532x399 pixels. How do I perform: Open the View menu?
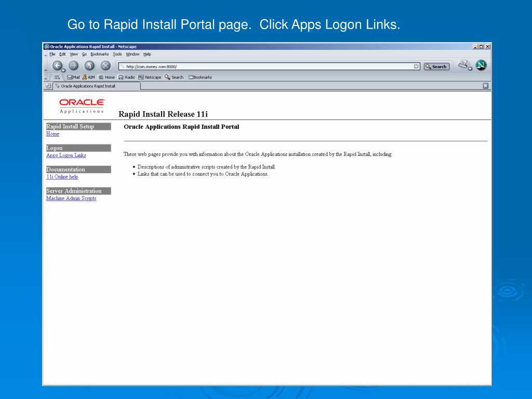pyautogui.click(x=74, y=54)
